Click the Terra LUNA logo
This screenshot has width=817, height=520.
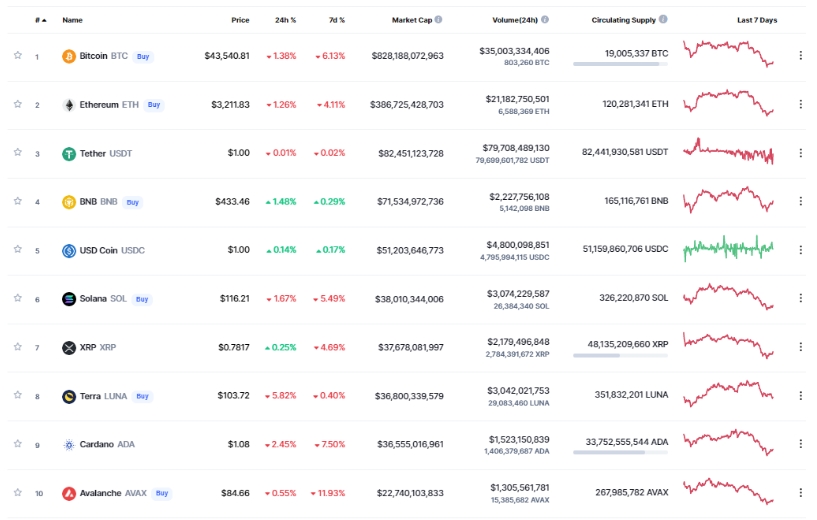click(x=69, y=397)
